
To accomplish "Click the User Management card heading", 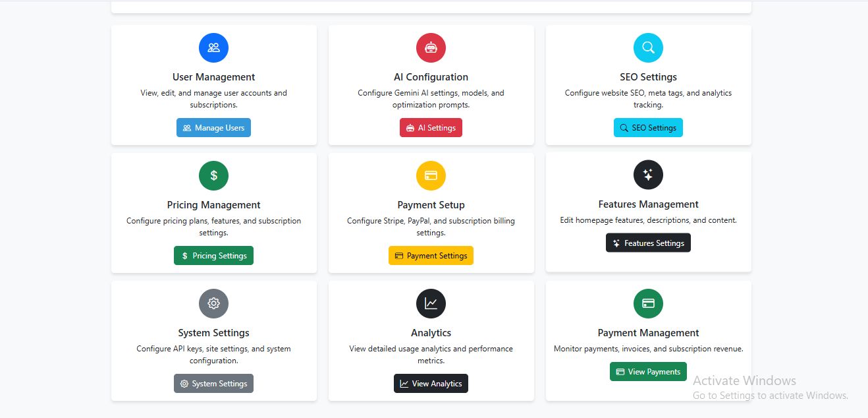I will point(213,77).
